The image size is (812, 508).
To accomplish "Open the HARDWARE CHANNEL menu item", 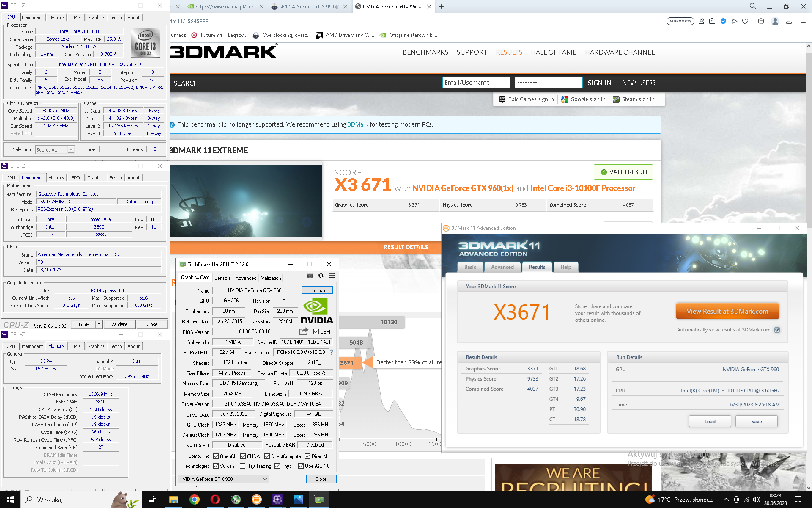I will click(x=620, y=52).
